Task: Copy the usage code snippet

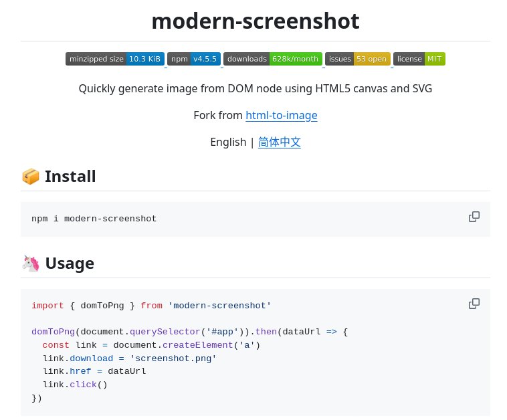Action: point(474,304)
